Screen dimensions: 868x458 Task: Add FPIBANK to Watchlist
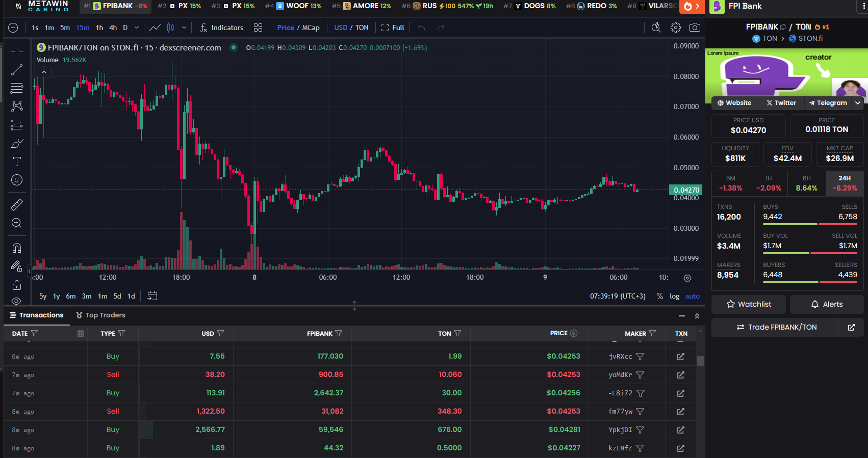pos(749,304)
